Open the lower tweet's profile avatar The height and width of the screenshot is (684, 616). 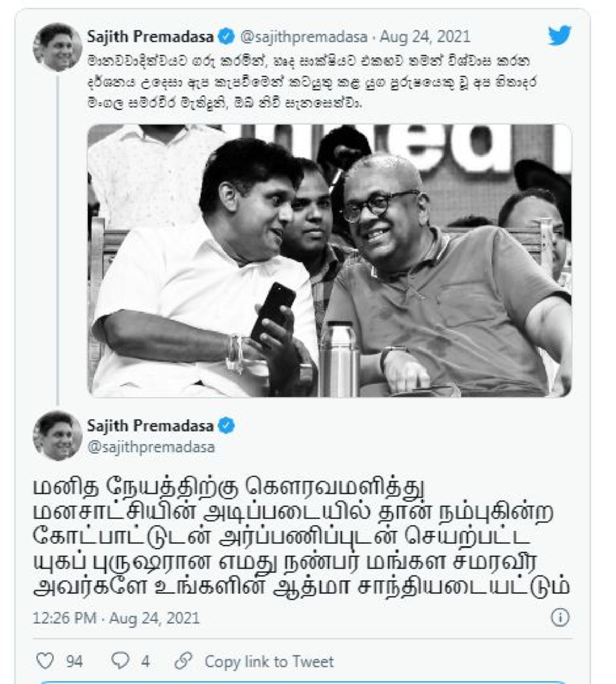click(57, 436)
